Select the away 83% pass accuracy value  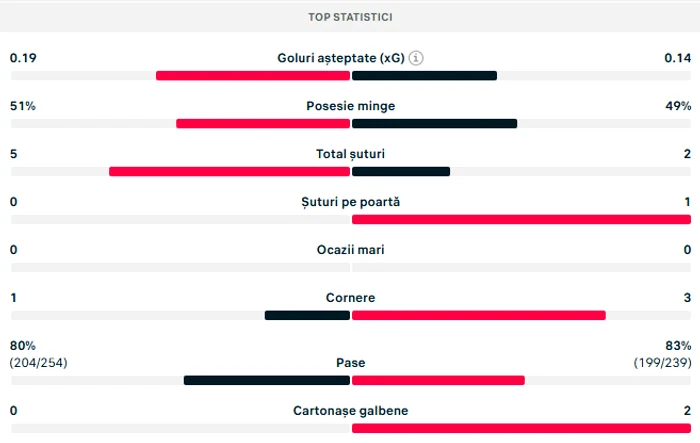click(x=677, y=346)
